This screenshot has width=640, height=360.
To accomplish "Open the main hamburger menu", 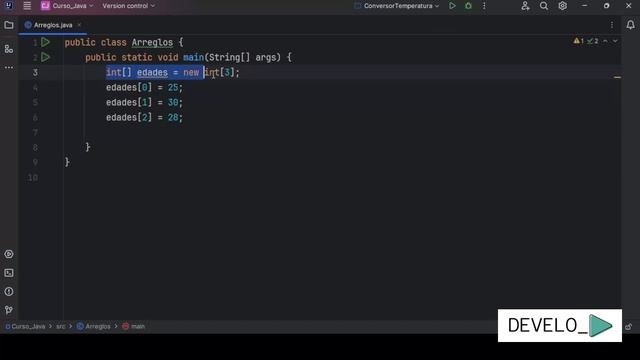I will pos(27,6).
